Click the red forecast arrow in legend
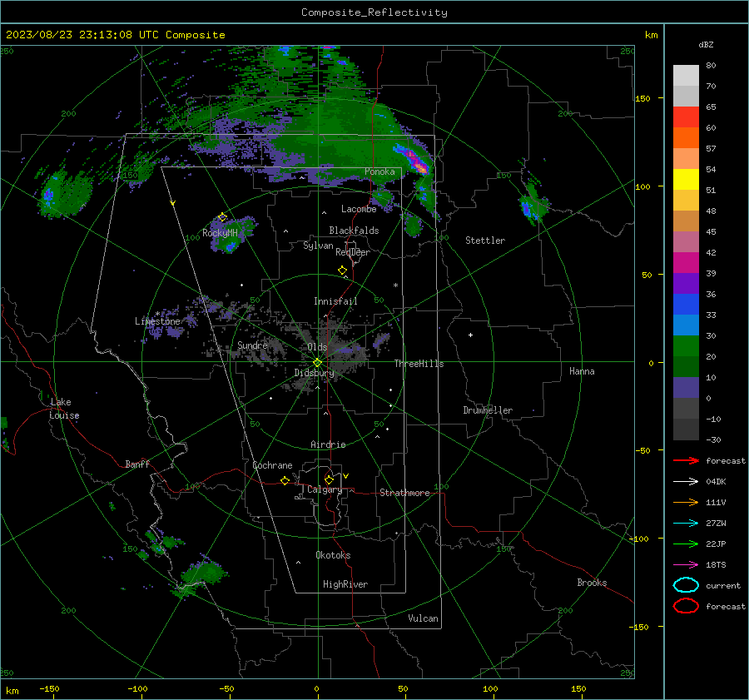The image size is (749, 700). click(x=686, y=460)
